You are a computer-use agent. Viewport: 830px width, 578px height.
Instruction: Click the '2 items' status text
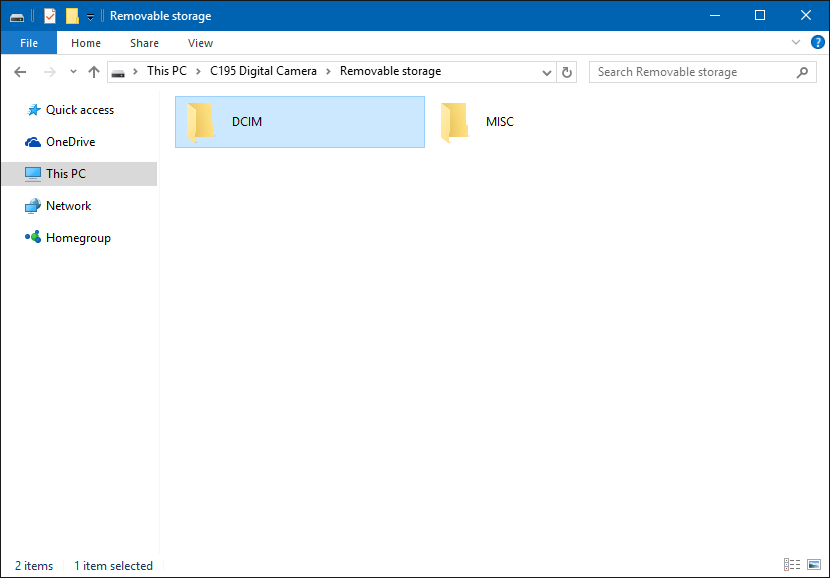pos(34,565)
